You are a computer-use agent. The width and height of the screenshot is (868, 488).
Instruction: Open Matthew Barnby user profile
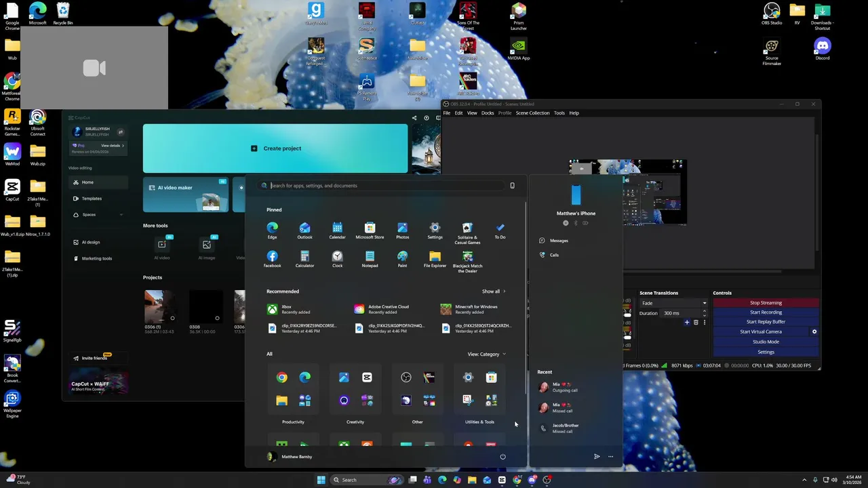pyautogui.click(x=290, y=456)
